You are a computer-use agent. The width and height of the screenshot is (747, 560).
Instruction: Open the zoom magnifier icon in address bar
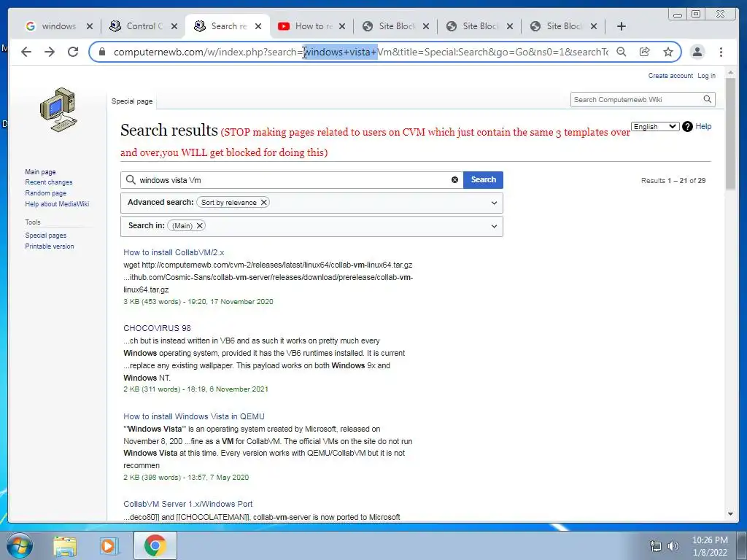[622, 52]
